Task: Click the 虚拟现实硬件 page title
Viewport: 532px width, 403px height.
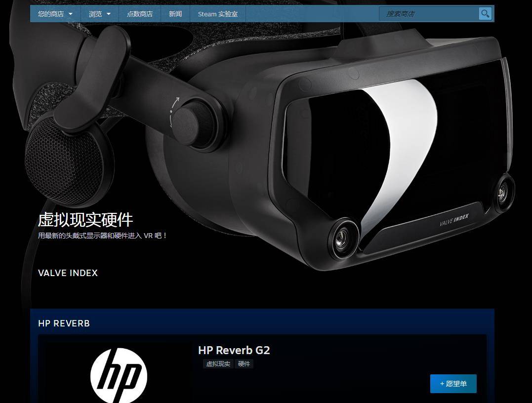Action: point(85,220)
